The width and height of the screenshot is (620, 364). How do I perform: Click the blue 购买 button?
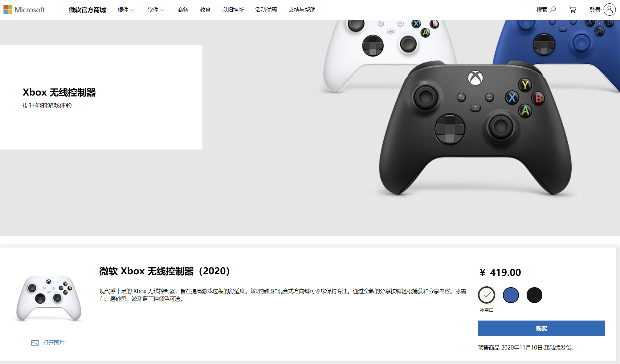pos(541,328)
